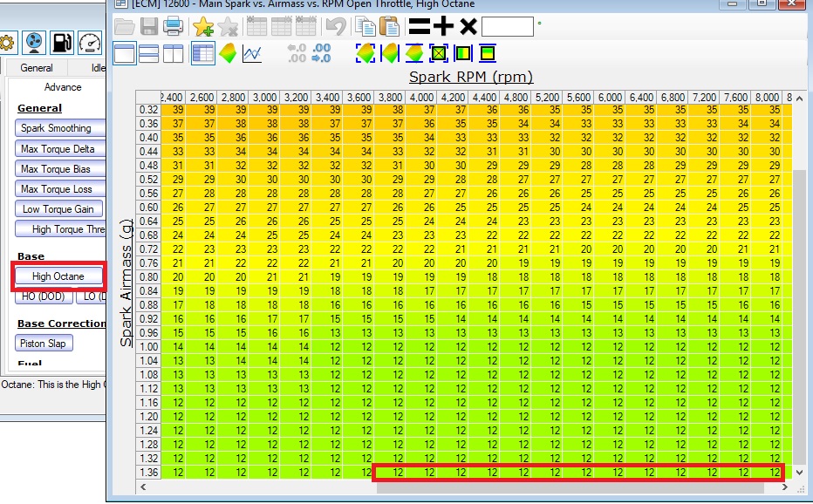This screenshot has height=504, width=813.
Task: Toggle the 3D surface view
Action: click(228, 53)
